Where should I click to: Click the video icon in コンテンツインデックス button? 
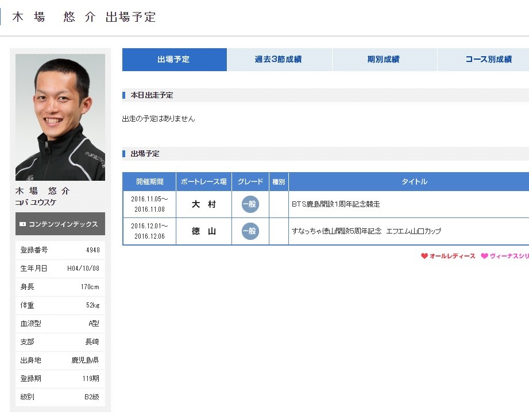(x=22, y=224)
